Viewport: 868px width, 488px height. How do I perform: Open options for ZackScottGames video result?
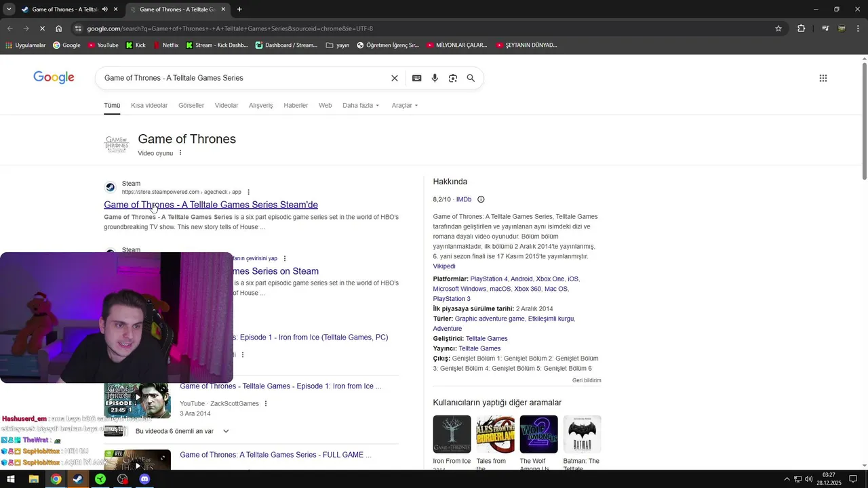(x=266, y=403)
